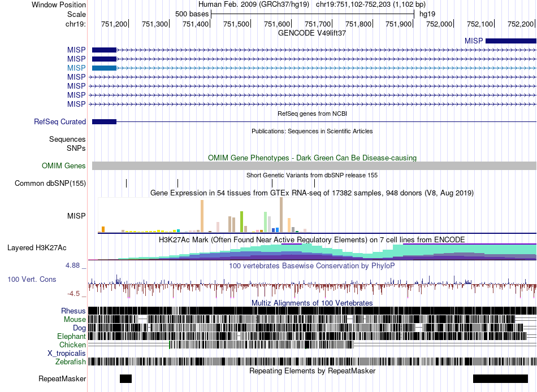
Task: Click the Rhesus alignment label
Action: 73,311
